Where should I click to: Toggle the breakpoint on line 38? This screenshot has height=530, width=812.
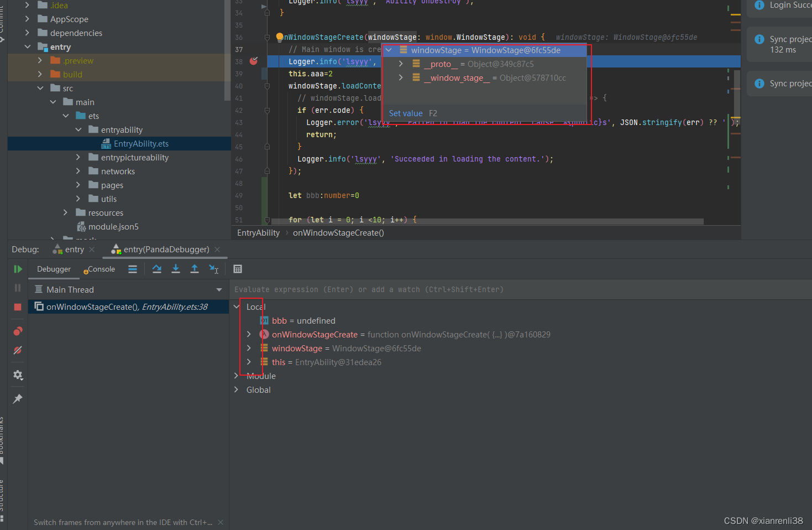tap(254, 61)
